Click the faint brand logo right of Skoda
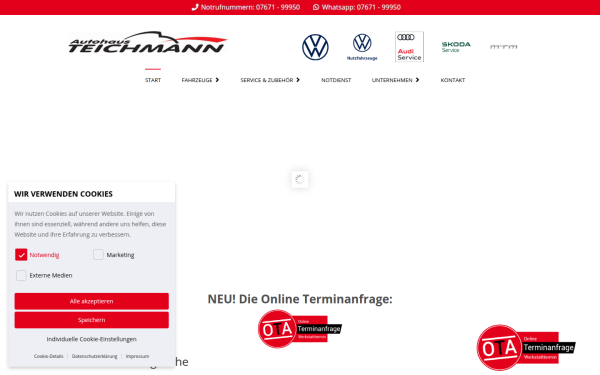 [504, 47]
